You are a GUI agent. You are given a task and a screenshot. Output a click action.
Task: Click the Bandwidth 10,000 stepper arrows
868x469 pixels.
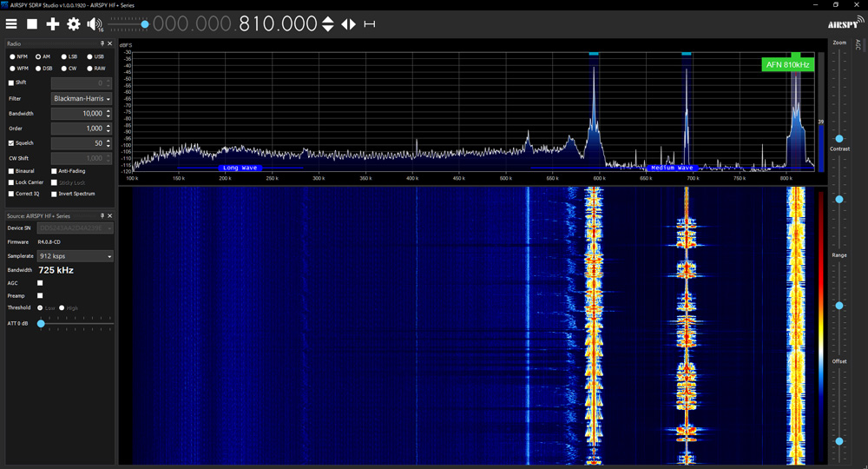tap(108, 114)
